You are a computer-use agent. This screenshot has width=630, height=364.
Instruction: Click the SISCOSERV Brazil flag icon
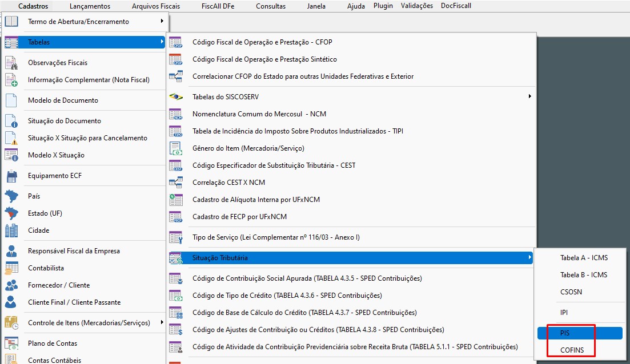pyautogui.click(x=175, y=97)
